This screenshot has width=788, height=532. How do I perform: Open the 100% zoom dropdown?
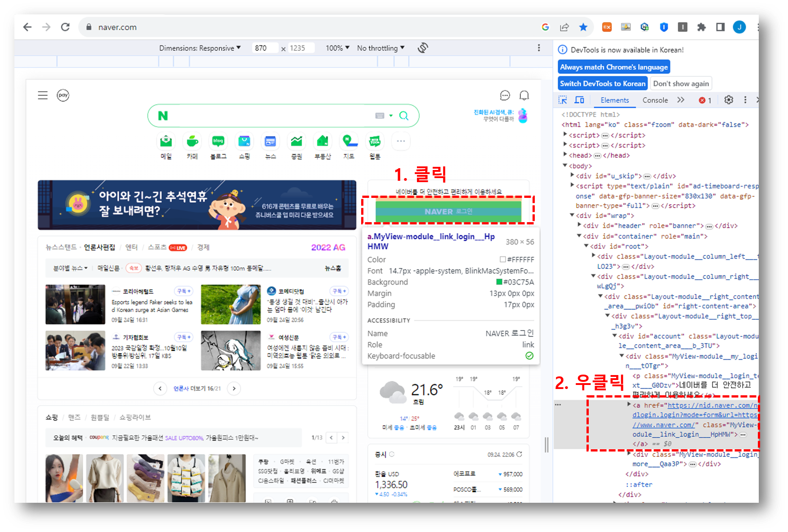(x=337, y=48)
